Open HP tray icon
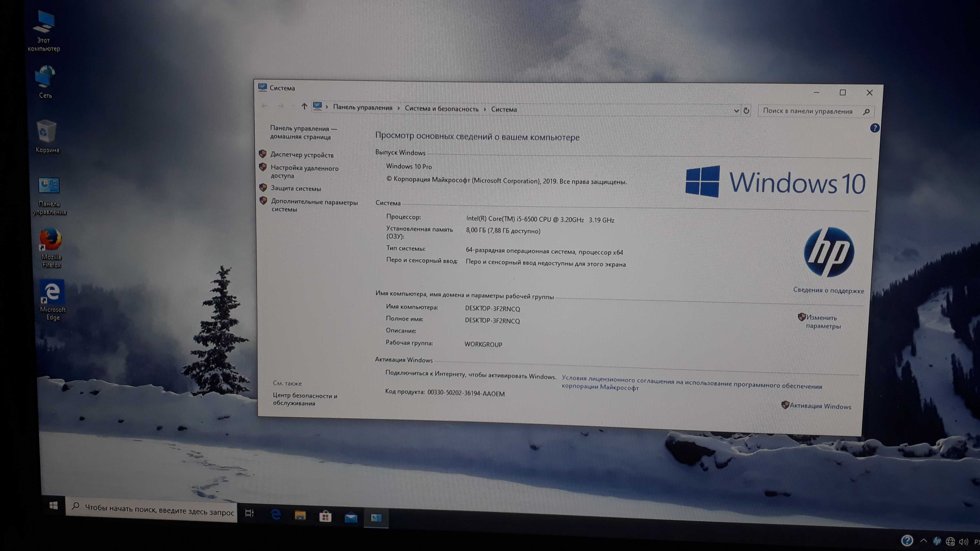The width and height of the screenshot is (980, 551). (x=937, y=541)
